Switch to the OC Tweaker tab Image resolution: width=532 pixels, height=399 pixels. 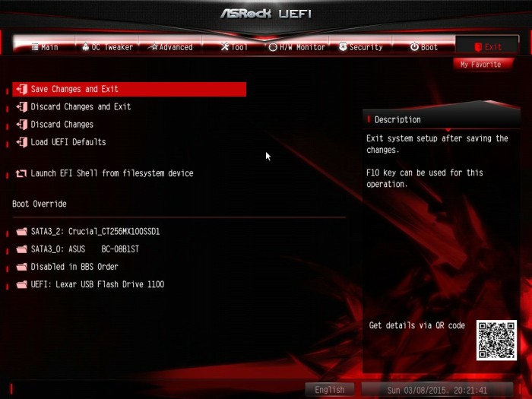[x=107, y=47]
